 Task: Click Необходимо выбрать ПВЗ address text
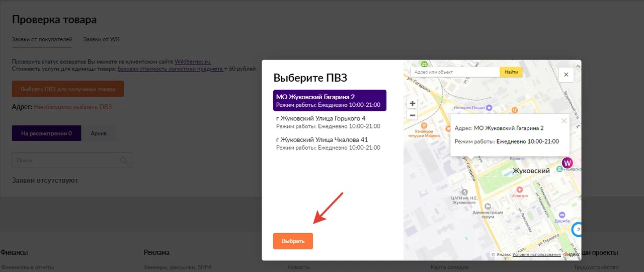pos(73,107)
